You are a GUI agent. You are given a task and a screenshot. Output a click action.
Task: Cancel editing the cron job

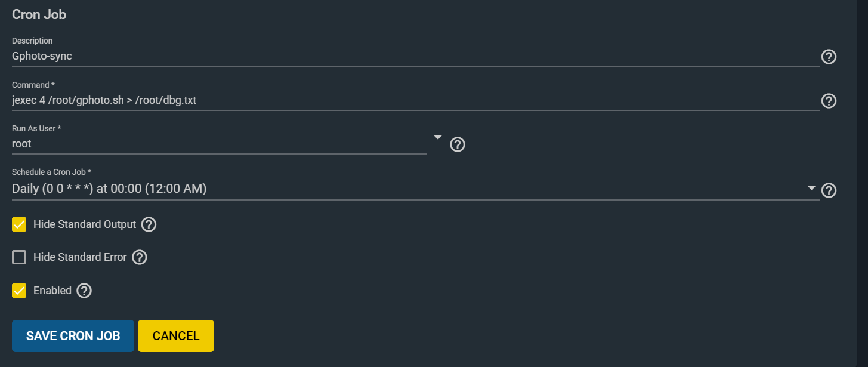[176, 336]
